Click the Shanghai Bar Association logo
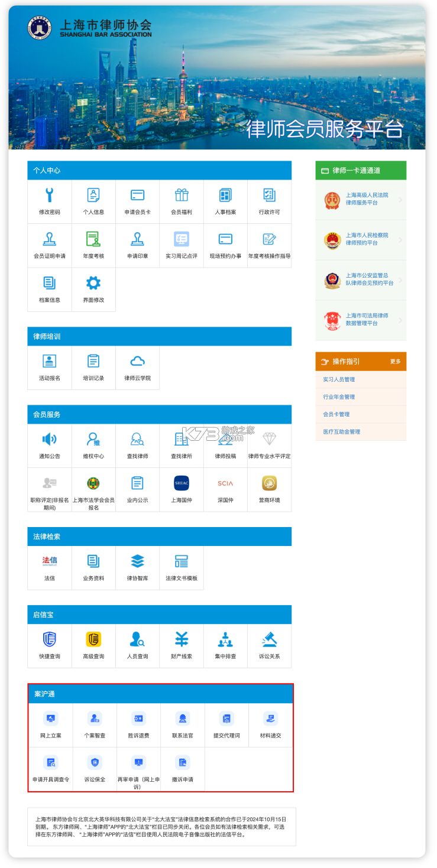 tap(90, 28)
